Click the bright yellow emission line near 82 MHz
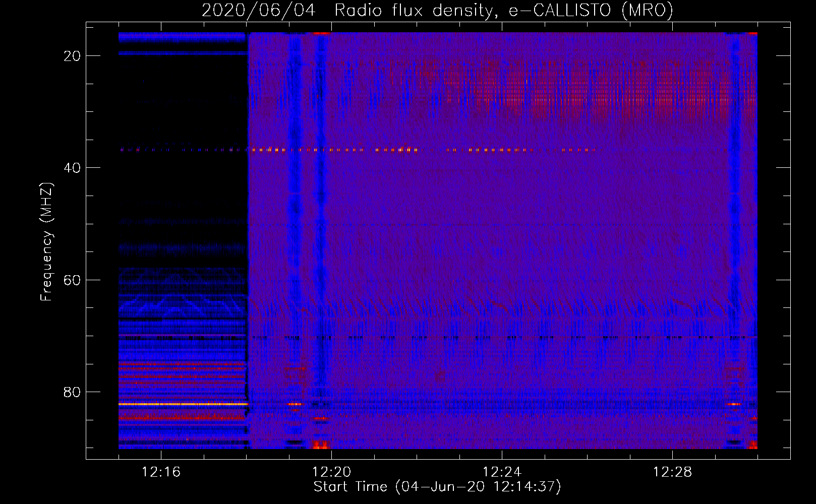Screen dimensions: 816x504 tap(183, 404)
